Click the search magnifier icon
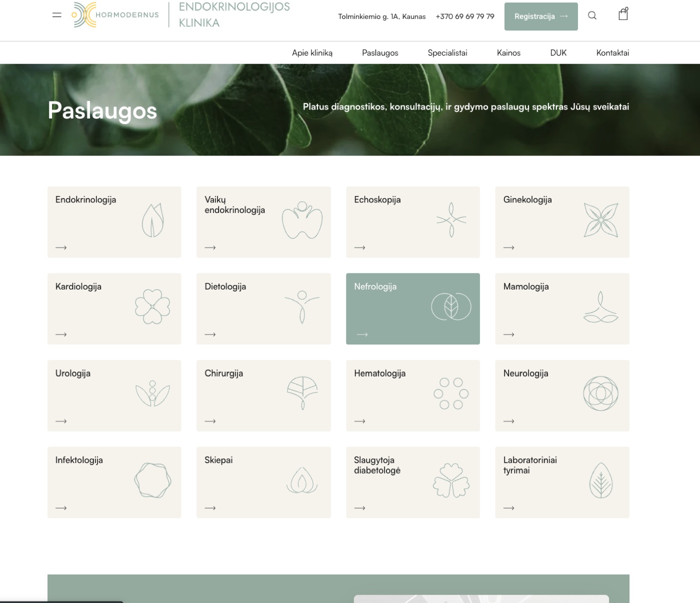The image size is (700, 603). (x=592, y=15)
